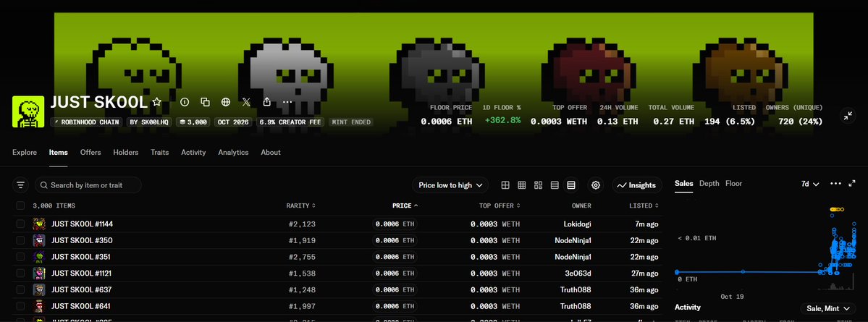Select the selected table list view
Image resolution: width=868 pixels, height=322 pixels.
[x=571, y=185]
